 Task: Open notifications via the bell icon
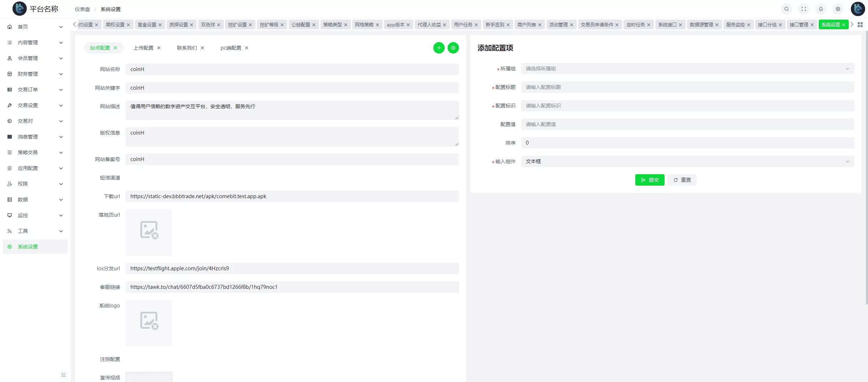tap(821, 9)
